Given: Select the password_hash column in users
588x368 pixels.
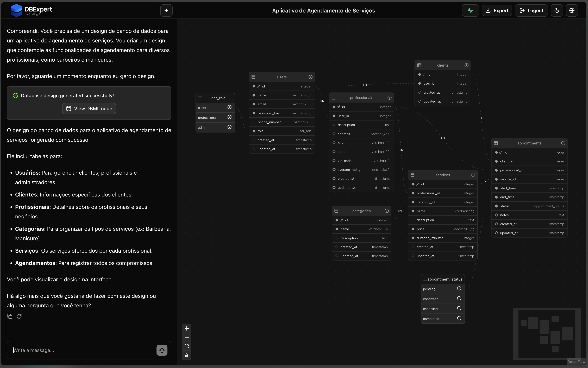Looking at the screenshot, I should pos(282,113).
